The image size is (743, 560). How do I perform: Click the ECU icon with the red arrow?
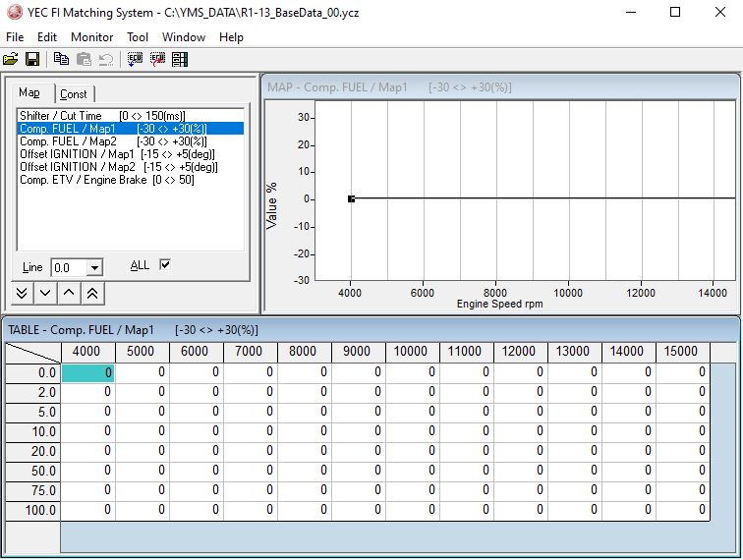pyautogui.click(x=157, y=59)
